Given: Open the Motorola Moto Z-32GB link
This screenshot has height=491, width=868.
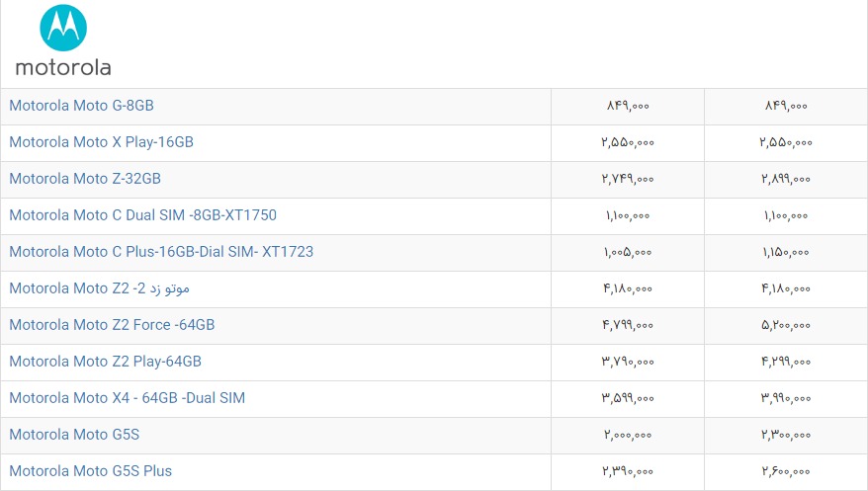Looking at the screenshot, I should pos(85,179).
